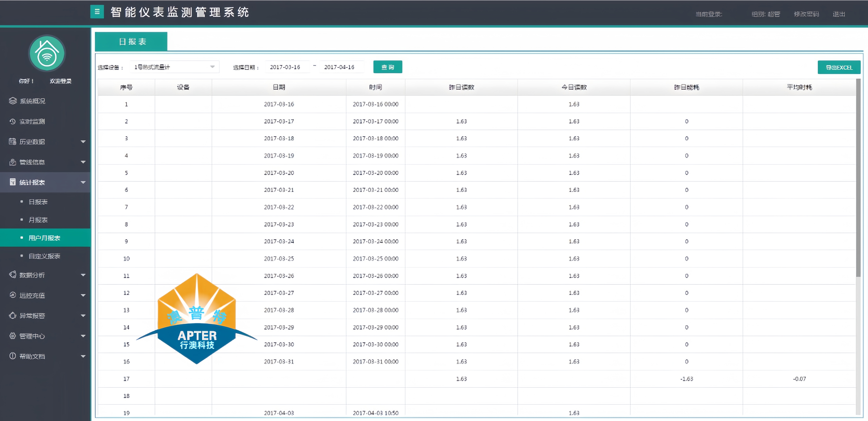The image size is (868, 421).
Task: Click date cell 2017-03-16
Action: pyautogui.click(x=279, y=104)
